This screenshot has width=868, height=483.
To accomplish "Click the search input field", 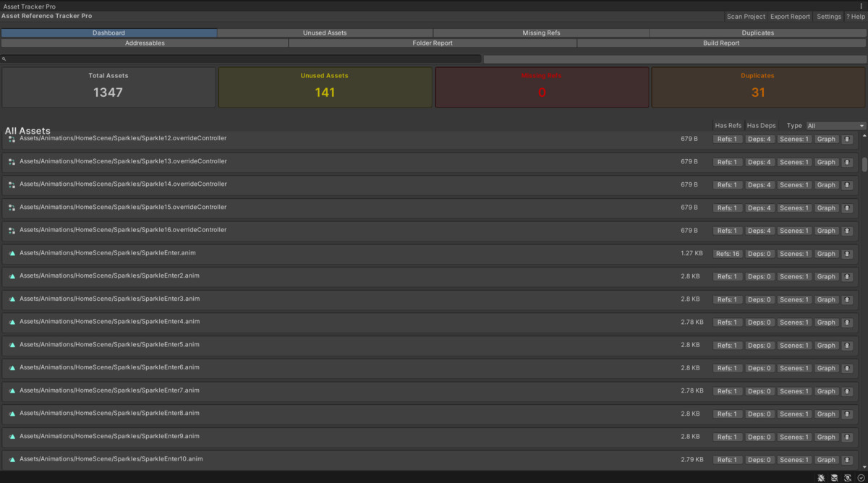I will (217, 59).
